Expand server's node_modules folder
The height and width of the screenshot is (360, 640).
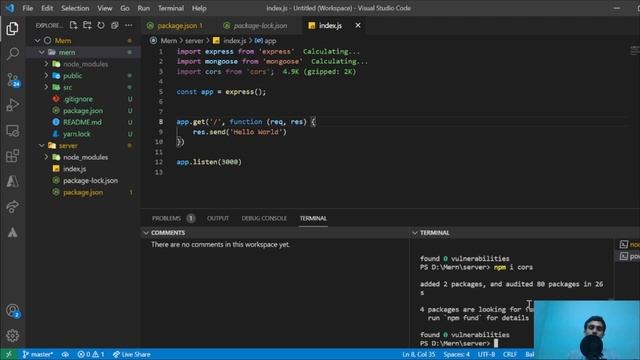click(46, 157)
